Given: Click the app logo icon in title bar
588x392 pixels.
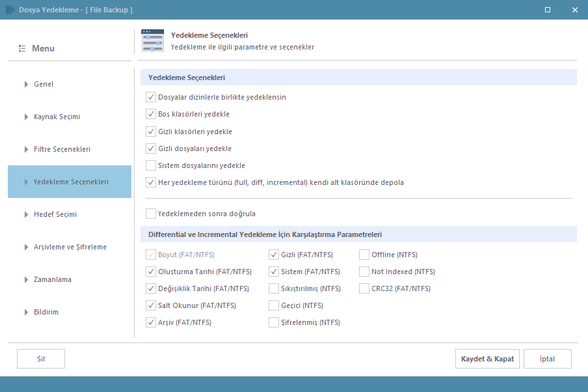Looking at the screenshot, I should [10, 10].
